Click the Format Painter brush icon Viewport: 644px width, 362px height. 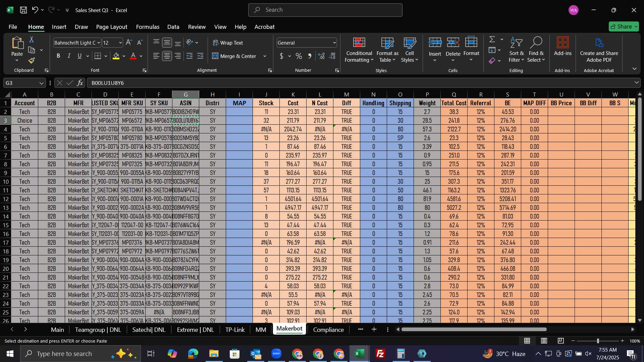tap(32, 60)
